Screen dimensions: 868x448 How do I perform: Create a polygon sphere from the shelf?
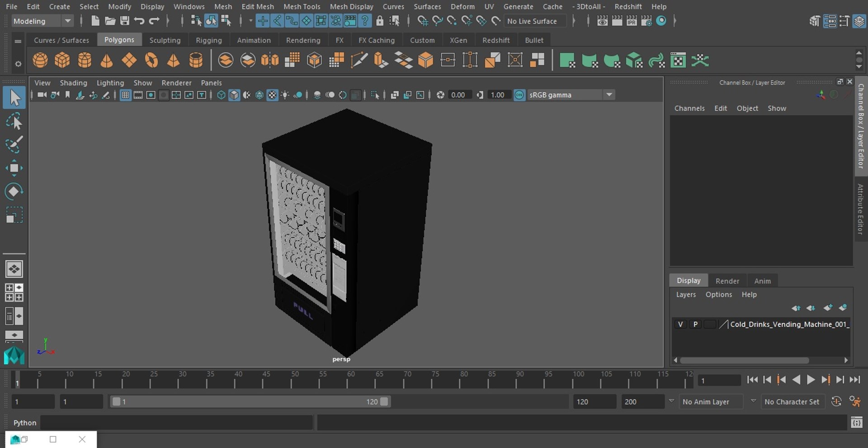[x=40, y=60]
